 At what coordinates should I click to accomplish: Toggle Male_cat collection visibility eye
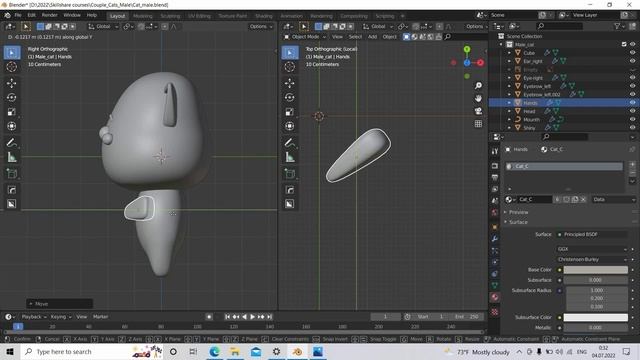[632, 44]
